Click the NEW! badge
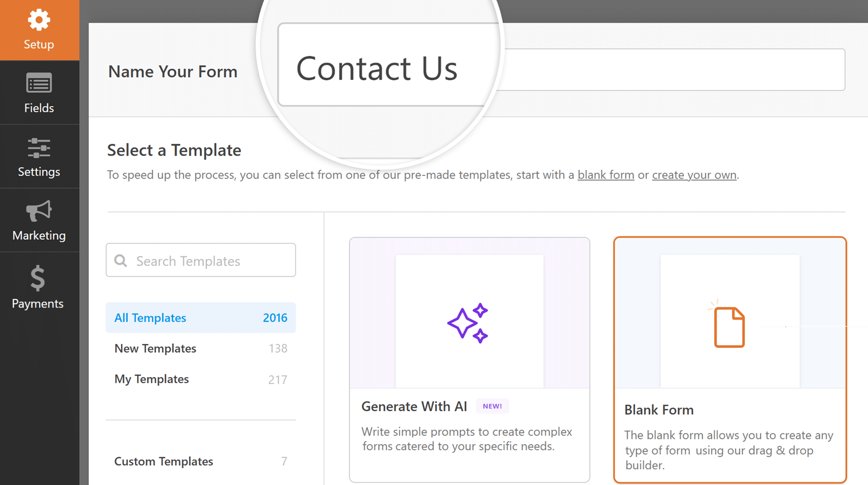868x485 pixels. [492, 406]
